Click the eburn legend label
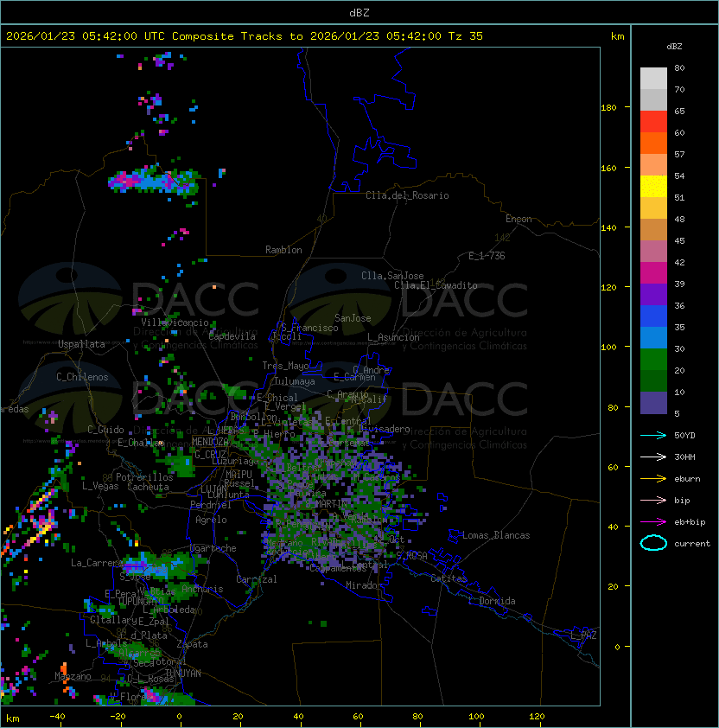This screenshot has height=728, width=719. click(x=687, y=479)
